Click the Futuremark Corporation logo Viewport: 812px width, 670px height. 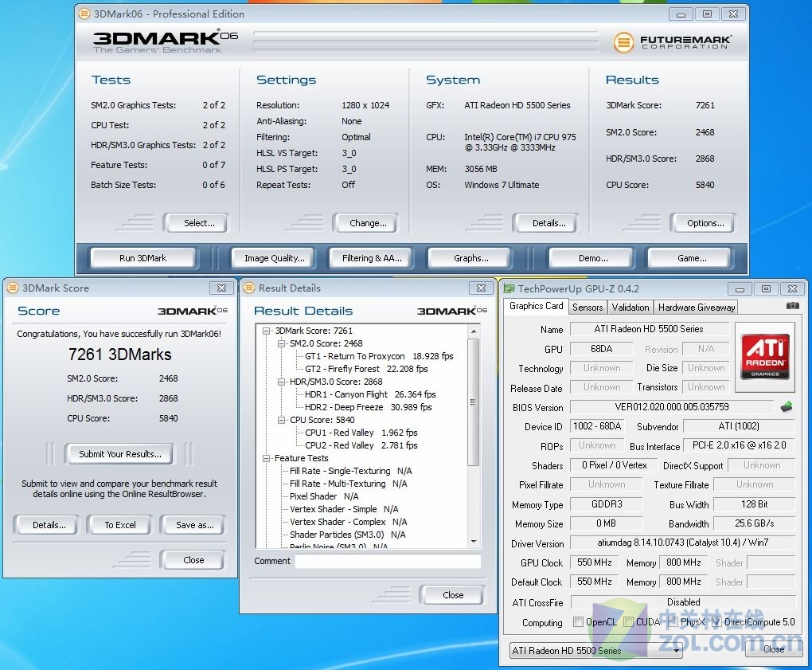click(x=673, y=41)
